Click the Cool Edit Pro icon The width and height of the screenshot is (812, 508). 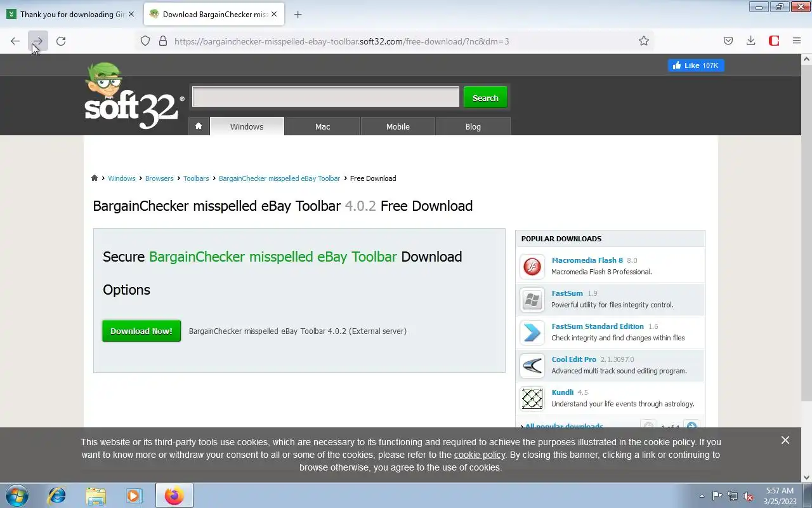(x=532, y=366)
